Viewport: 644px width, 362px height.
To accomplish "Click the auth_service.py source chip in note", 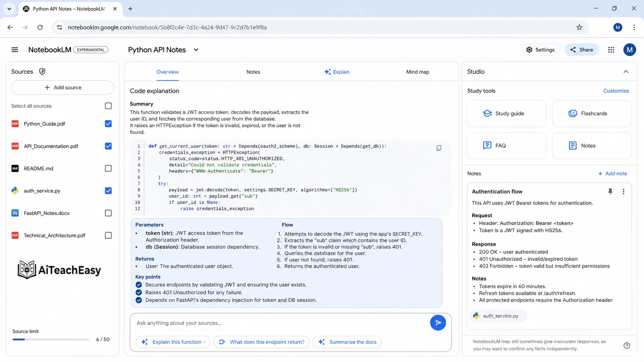I will pos(498,316).
